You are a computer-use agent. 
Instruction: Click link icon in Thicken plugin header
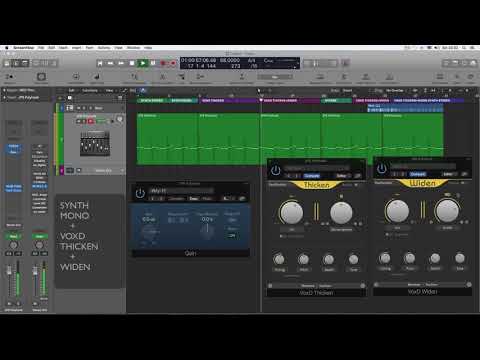point(357,175)
